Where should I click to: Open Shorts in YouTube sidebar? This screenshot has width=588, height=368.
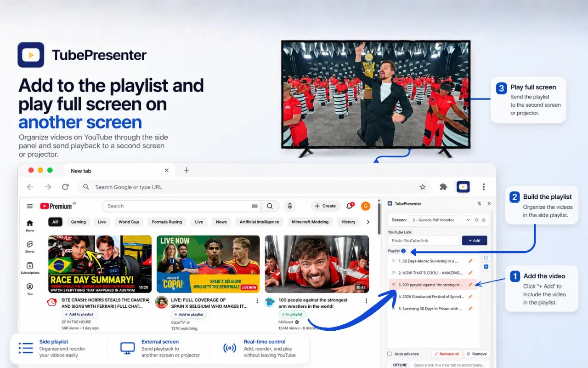pos(30,246)
